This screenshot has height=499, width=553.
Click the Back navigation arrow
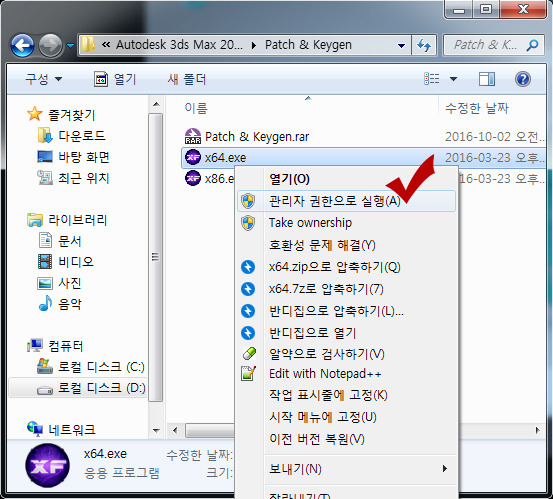coord(23,45)
